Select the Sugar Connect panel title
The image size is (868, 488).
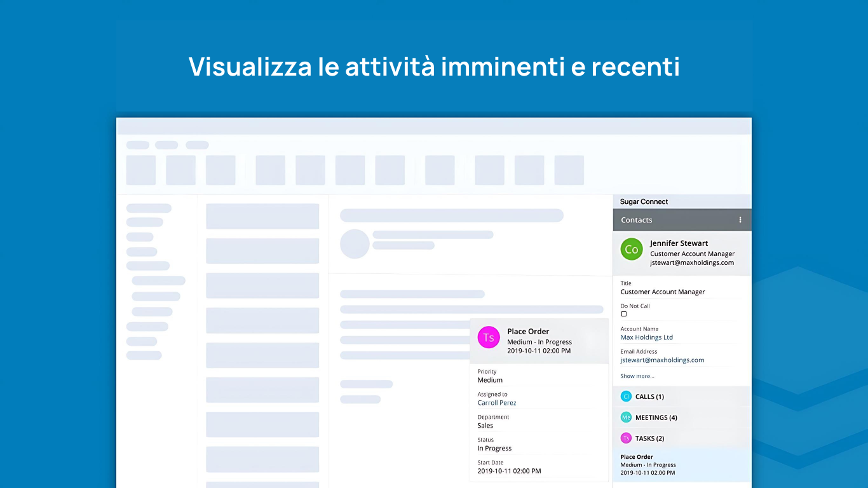644,201
